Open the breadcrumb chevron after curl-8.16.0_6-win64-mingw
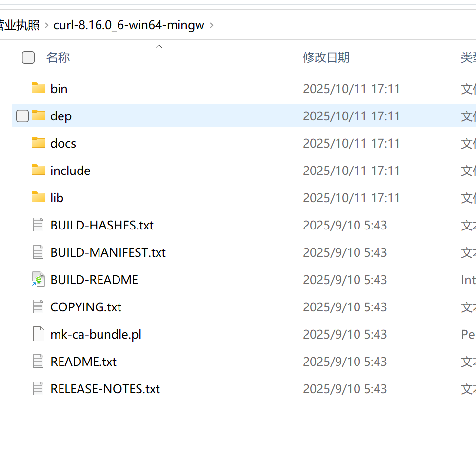 (212, 25)
